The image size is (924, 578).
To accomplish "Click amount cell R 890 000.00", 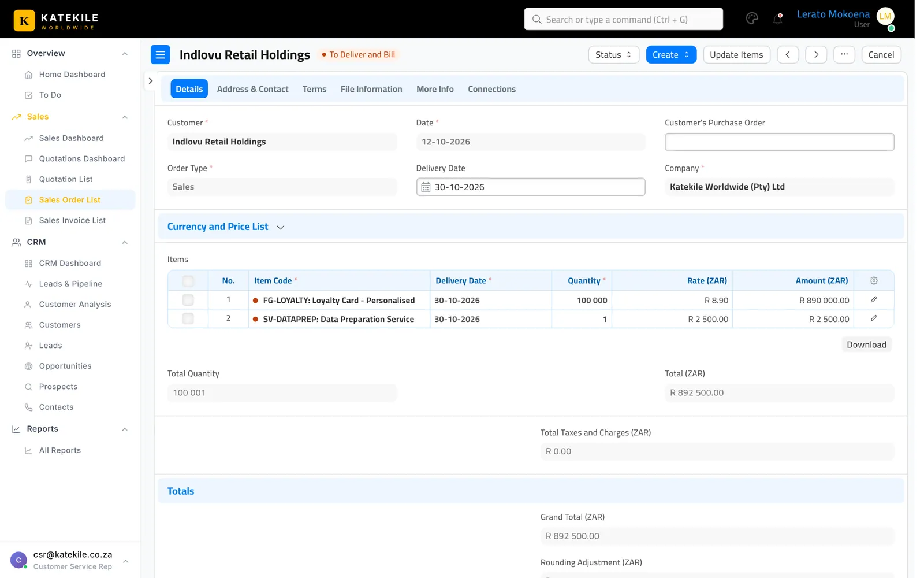I will click(793, 300).
